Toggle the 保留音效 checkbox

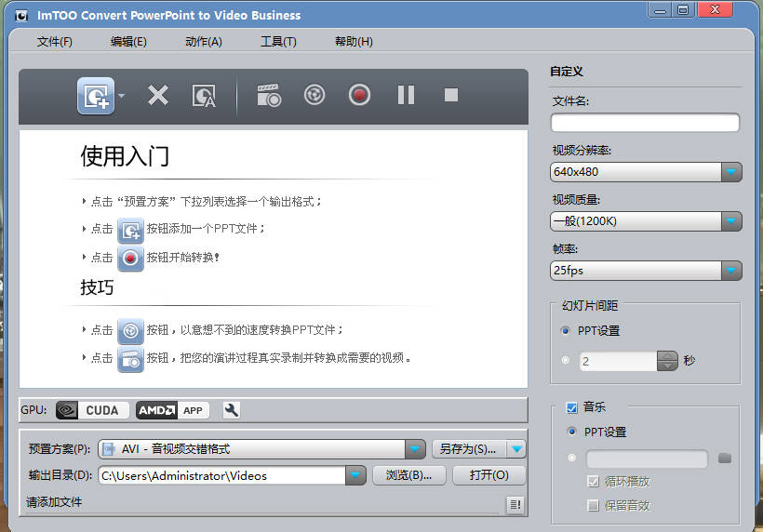[593, 506]
